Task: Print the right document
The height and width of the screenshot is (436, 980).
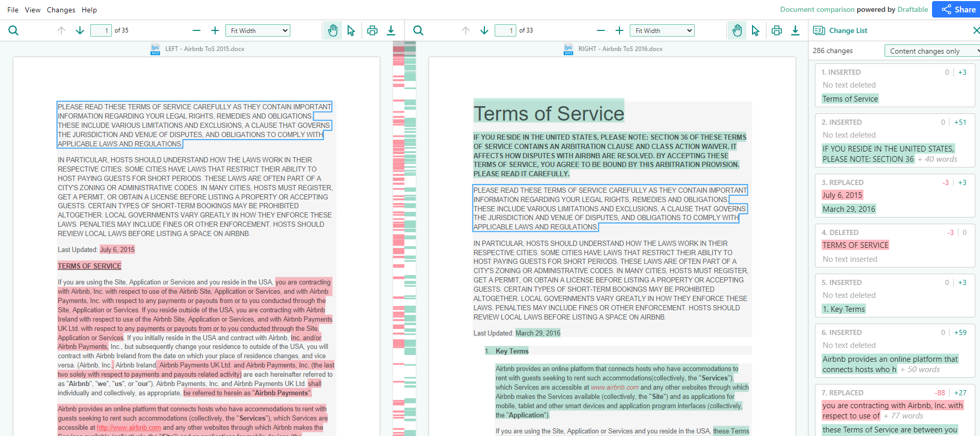Action: point(776,30)
